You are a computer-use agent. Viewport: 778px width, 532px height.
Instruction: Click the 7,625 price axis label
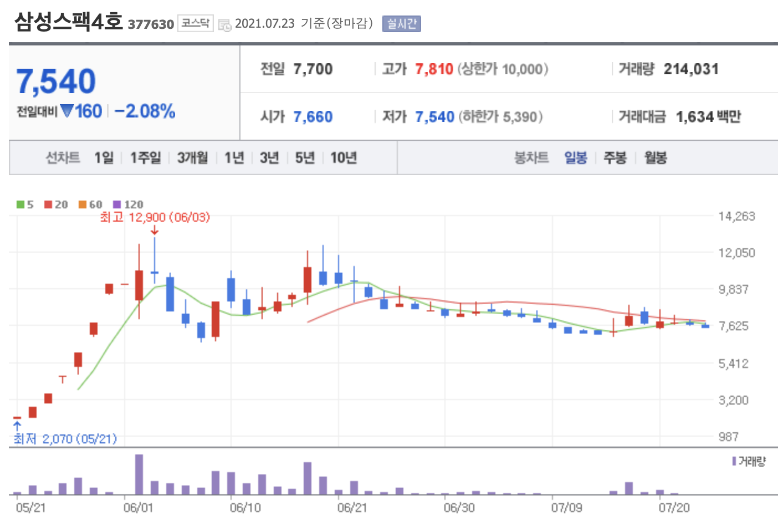click(x=734, y=326)
